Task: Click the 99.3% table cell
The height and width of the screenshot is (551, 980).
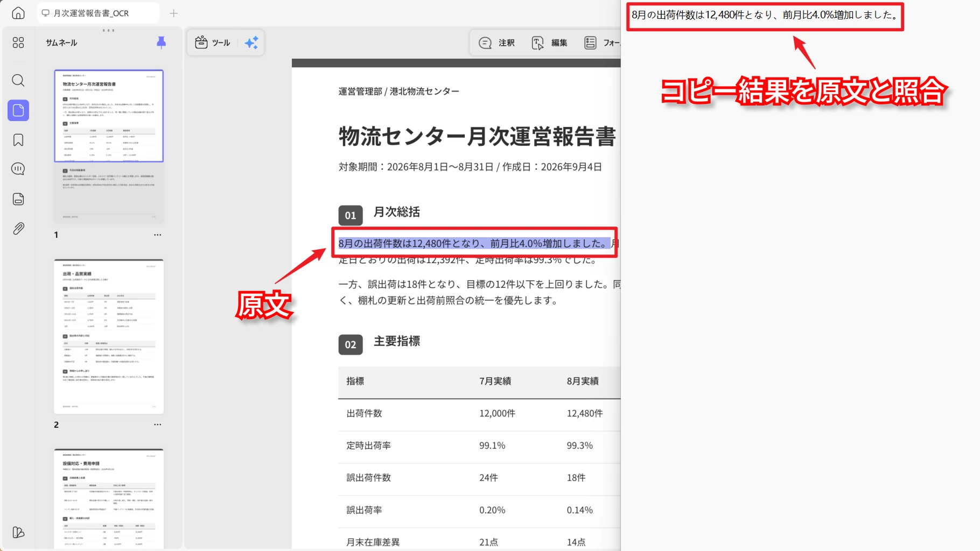Action: 579,446
